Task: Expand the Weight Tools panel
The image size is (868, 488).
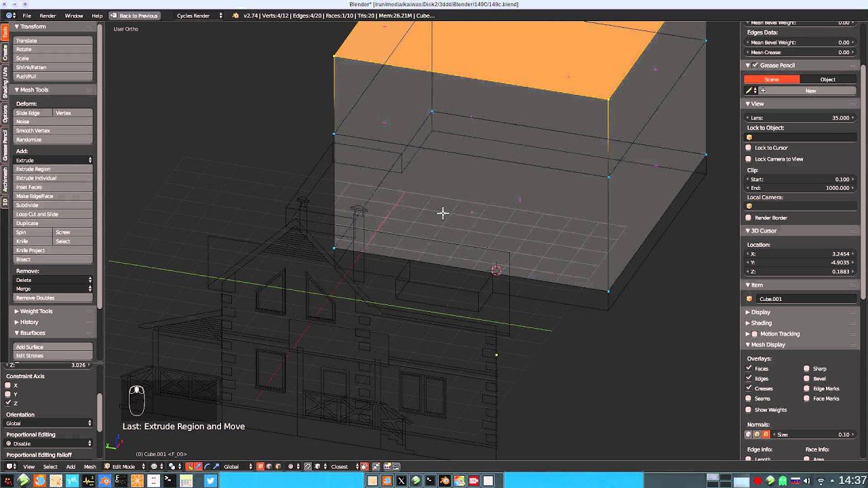Action: click(36, 311)
